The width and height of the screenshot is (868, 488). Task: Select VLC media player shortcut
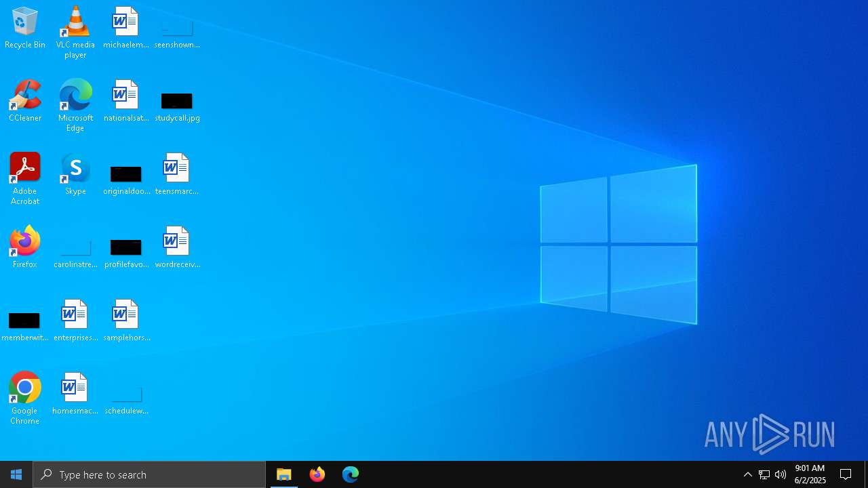pyautogui.click(x=75, y=32)
